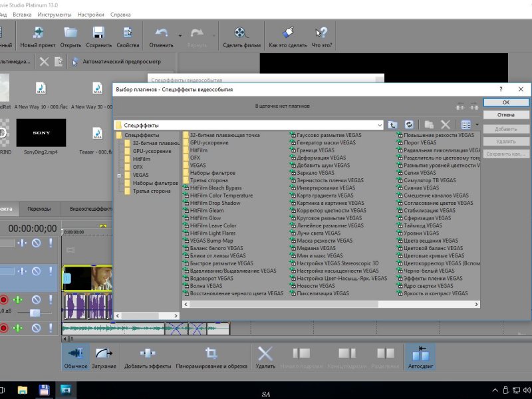532x399 pixels.
Task: Toggle Автосдвиг auto ripple
Action: tap(420, 357)
